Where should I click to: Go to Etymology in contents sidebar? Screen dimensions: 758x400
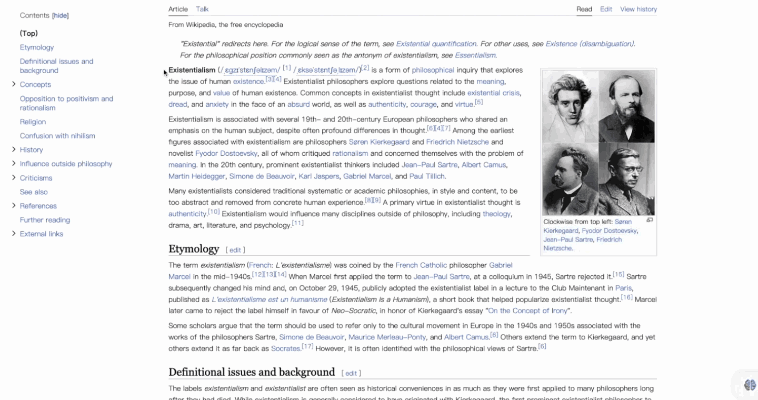coord(37,47)
